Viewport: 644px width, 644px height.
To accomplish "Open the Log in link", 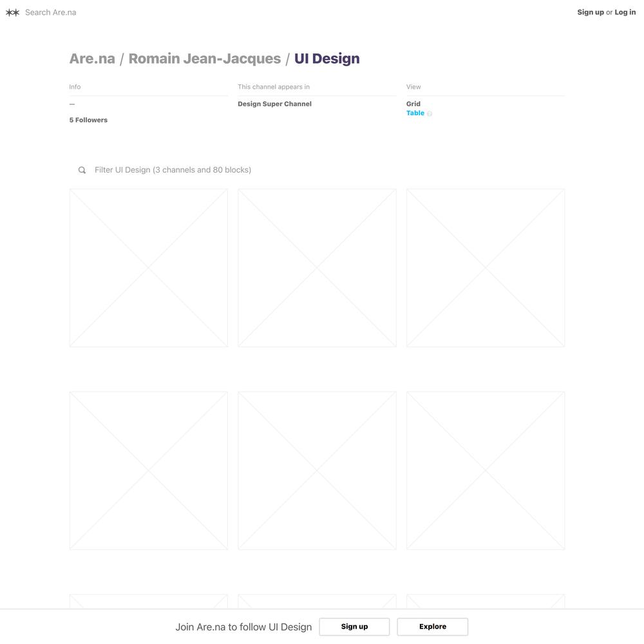I will [x=625, y=12].
